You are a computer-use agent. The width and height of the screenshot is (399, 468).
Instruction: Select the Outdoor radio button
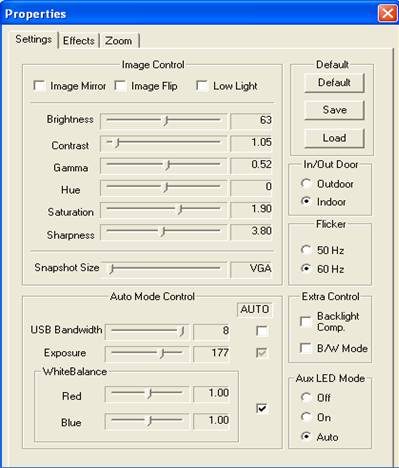tap(306, 184)
